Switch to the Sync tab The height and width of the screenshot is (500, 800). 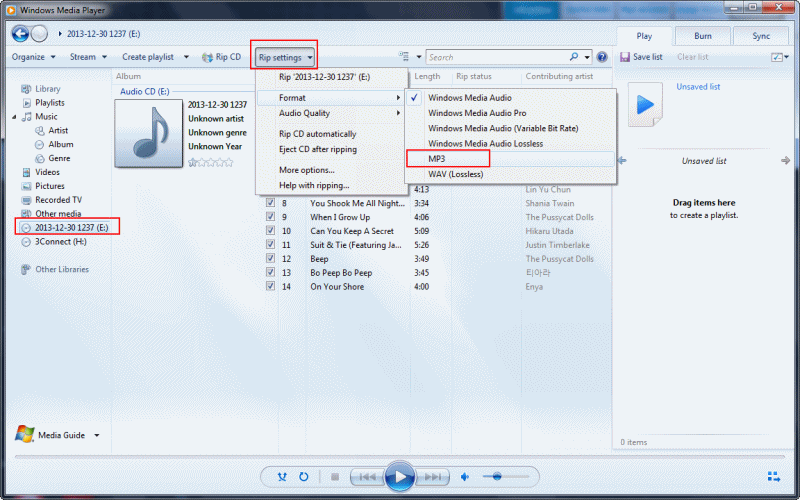761,36
